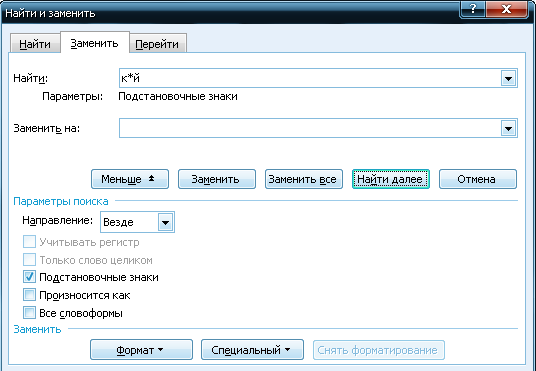This screenshot has width=536, height=371.
Task: Switch to the Найти tab
Action: point(35,44)
